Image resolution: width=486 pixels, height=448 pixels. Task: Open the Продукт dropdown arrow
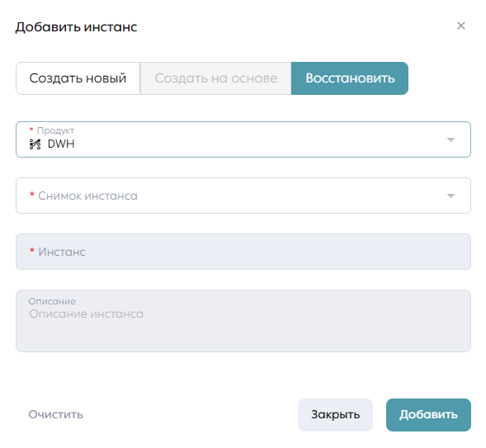[451, 139]
